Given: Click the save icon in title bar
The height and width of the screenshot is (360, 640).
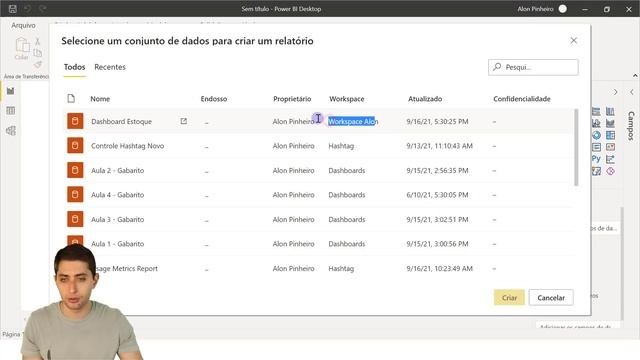Looking at the screenshot, I should point(13,9).
